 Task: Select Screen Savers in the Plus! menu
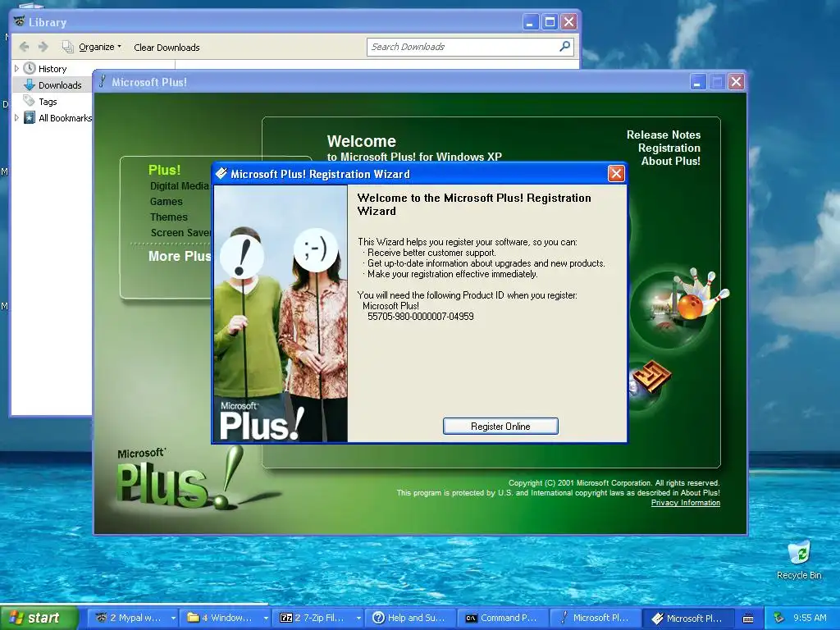coord(181,232)
